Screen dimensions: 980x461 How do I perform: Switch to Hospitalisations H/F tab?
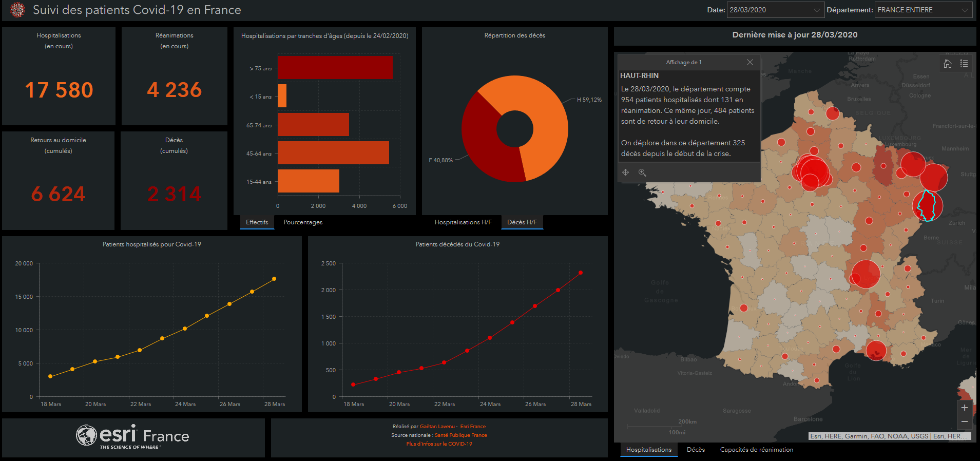463,222
